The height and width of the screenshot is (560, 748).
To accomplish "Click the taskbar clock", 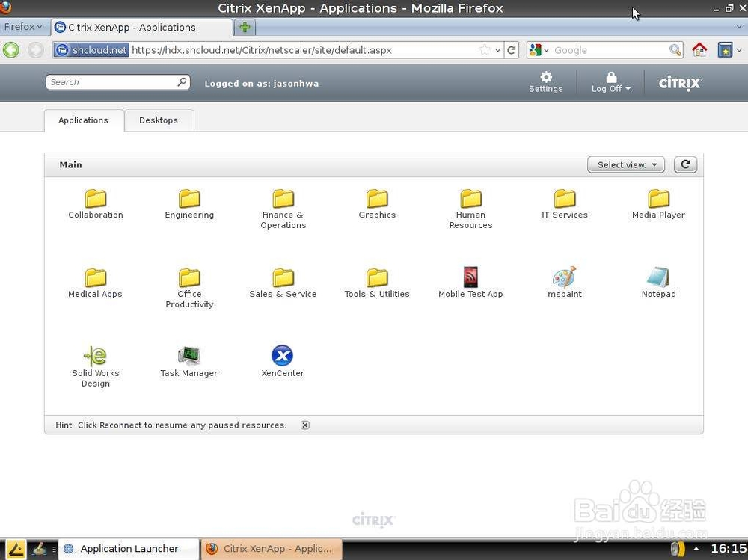I will [x=728, y=549].
